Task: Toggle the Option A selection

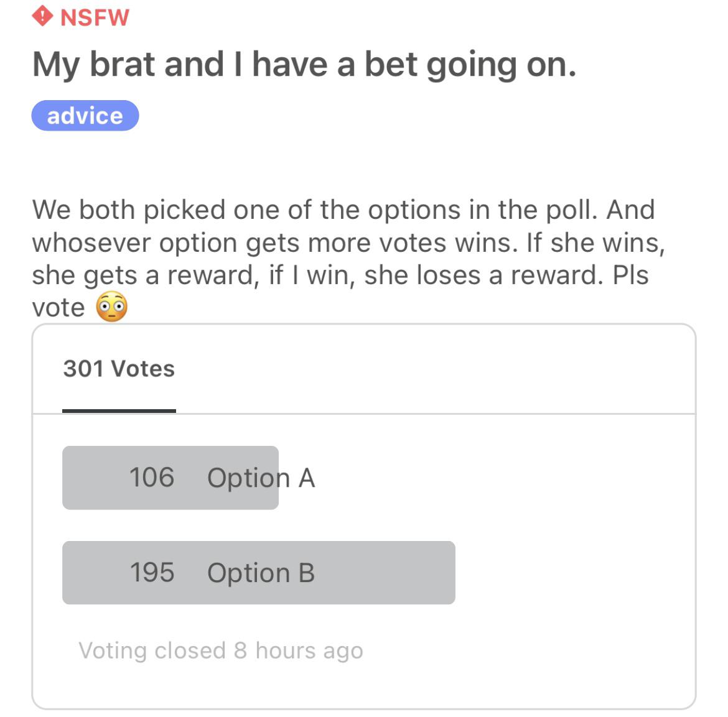Action: (170, 478)
